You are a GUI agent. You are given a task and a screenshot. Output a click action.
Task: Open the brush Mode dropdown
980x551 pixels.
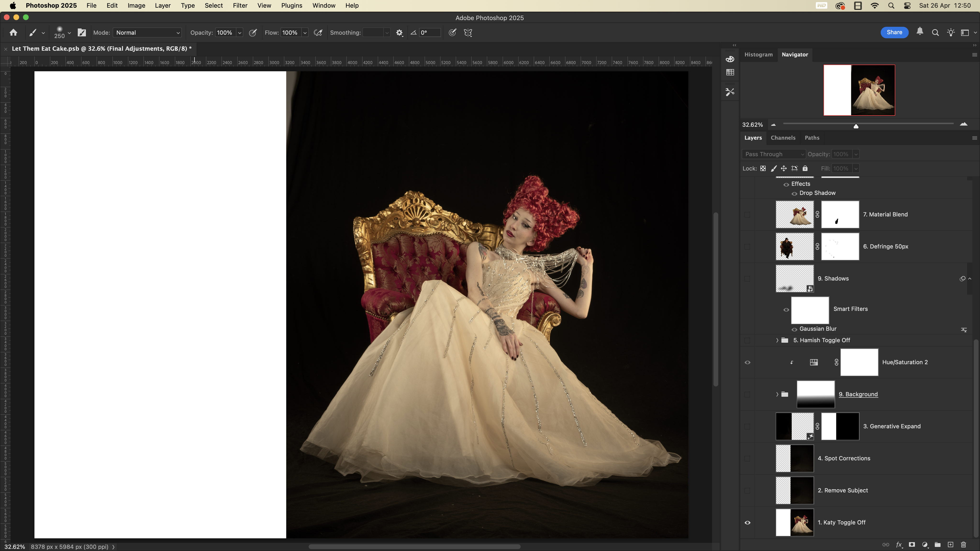click(x=147, y=33)
